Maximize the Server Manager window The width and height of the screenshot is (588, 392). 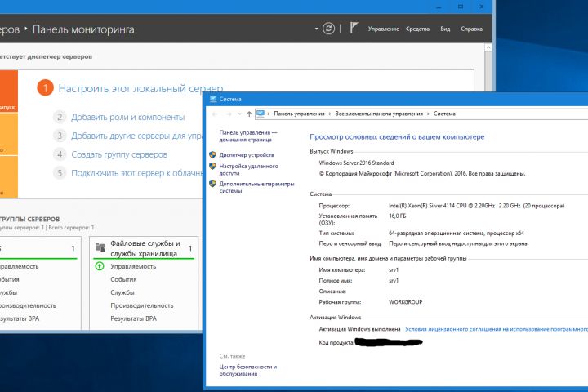460,7
